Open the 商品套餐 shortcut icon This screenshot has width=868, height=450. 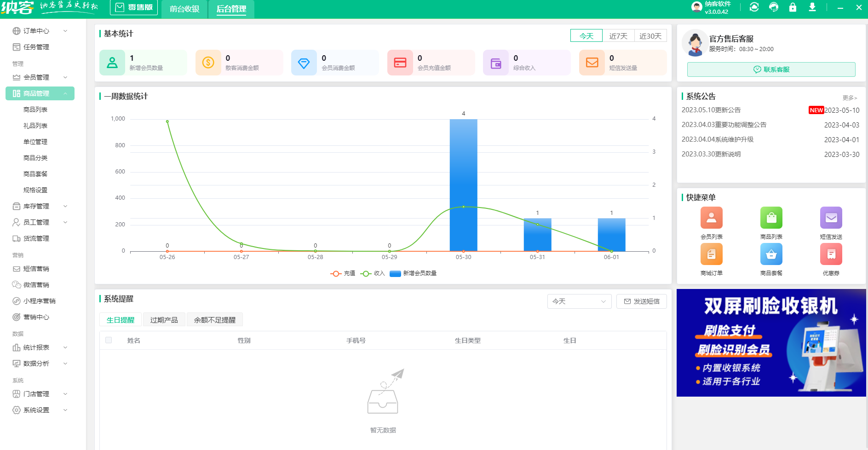click(771, 254)
